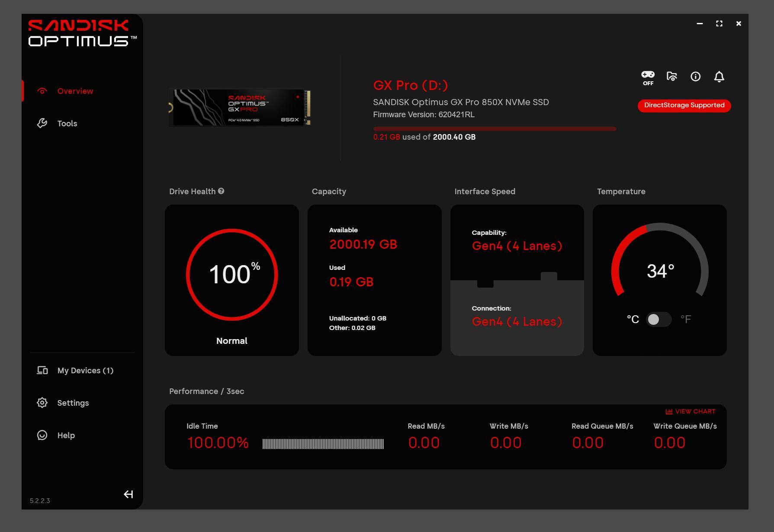Switch temperature unit with the °C/°F toggle
Image resolution: width=774 pixels, height=532 pixels.
pos(658,319)
